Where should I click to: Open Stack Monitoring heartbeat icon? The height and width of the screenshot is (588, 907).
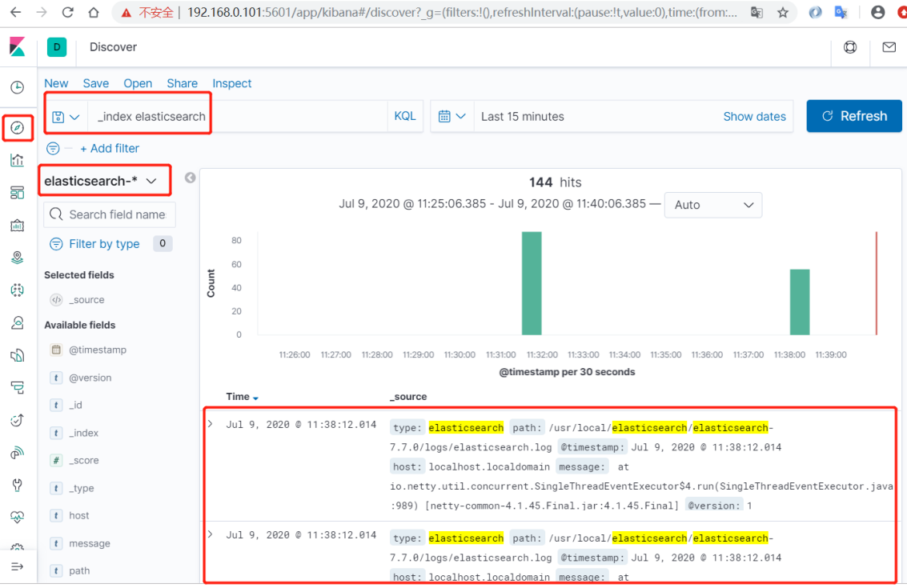point(18,517)
